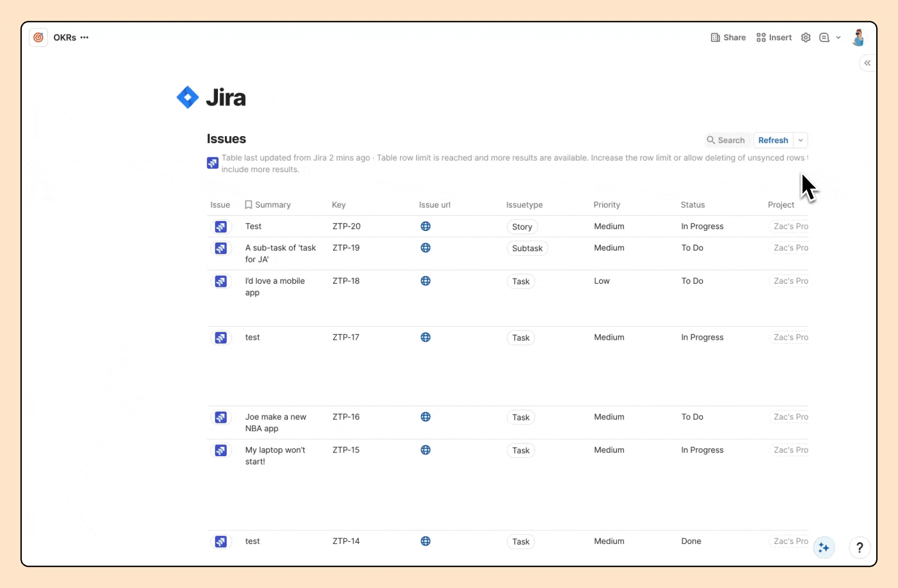
Task: Open the globe URL link for ZTP-17
Action: [x=426, y=337]
